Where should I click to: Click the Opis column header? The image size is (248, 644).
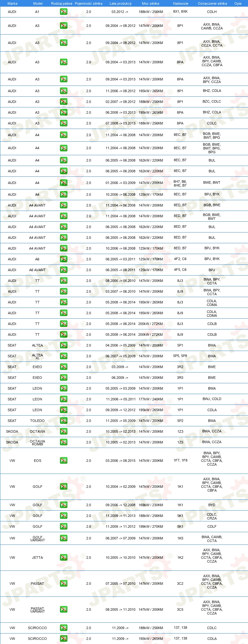[238, 3]
